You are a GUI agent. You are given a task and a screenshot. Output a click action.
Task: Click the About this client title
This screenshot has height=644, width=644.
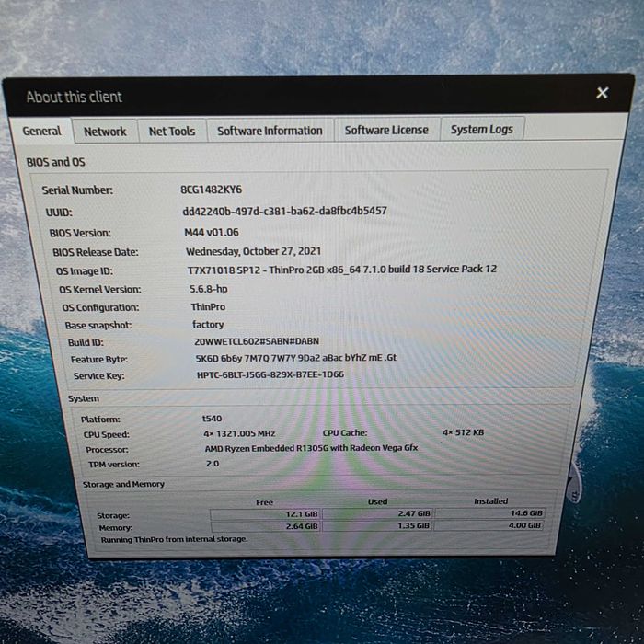point(74,97)
